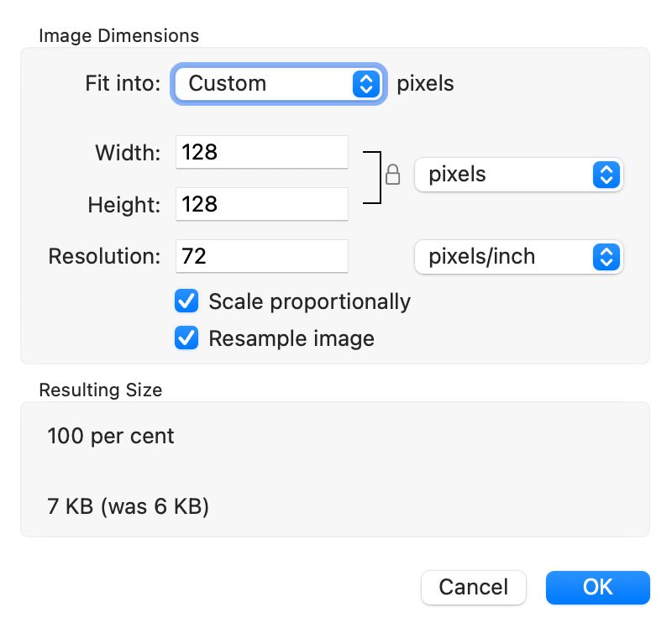Expand the pixels unit dropdown beside Width
Viewport: 672px width, 623px height.
(x=518, y=175)
